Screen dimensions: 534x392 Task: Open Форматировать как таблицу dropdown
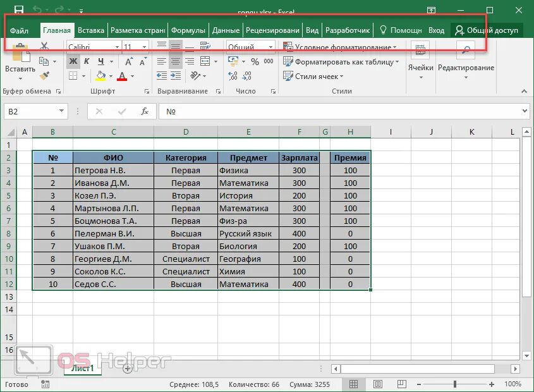(x=341, y=62)
